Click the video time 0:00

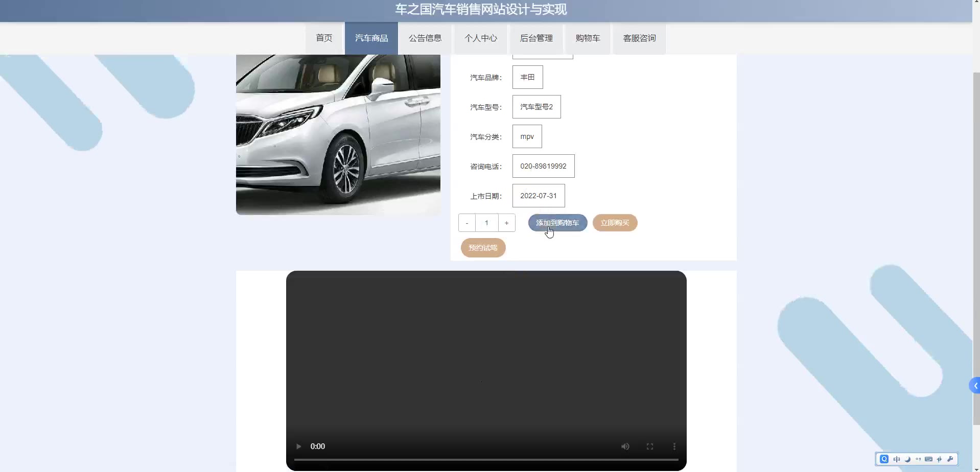coord(318,446)
